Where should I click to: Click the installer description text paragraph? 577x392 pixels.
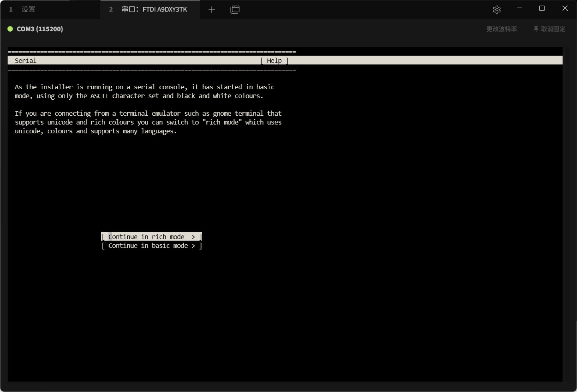pos(144,91)
